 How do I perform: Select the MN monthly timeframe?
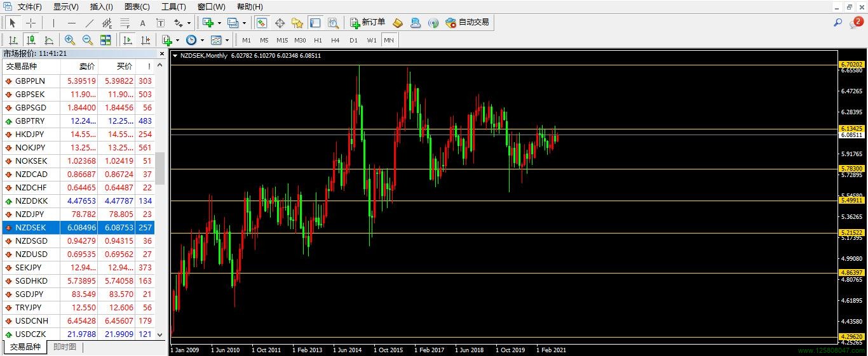(x=389, y=40)
